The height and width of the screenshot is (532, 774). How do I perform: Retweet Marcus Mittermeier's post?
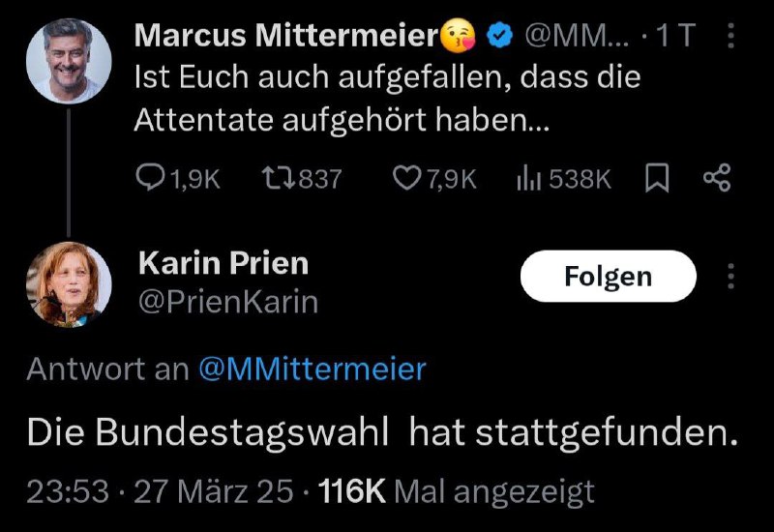point(280,178)
